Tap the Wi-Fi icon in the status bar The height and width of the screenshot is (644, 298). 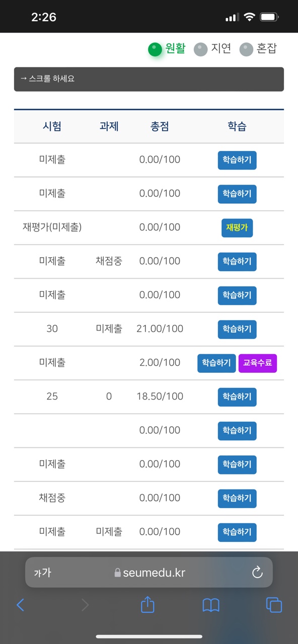(249, 17)
